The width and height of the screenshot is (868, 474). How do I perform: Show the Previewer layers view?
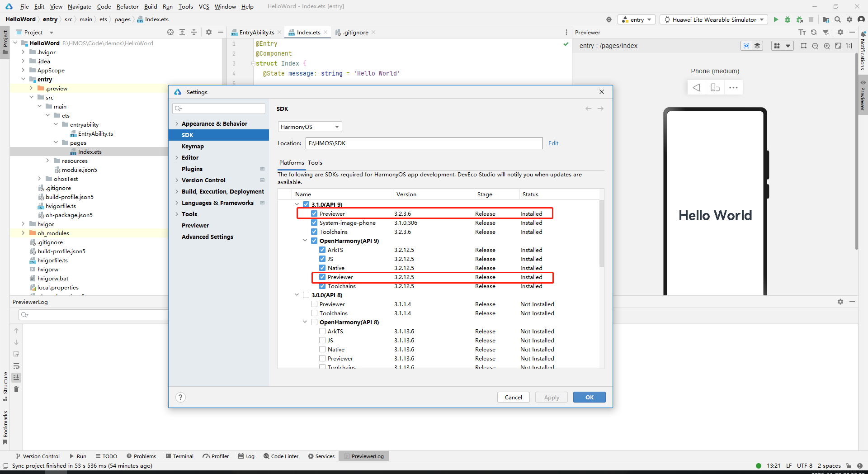coord(757,46)
